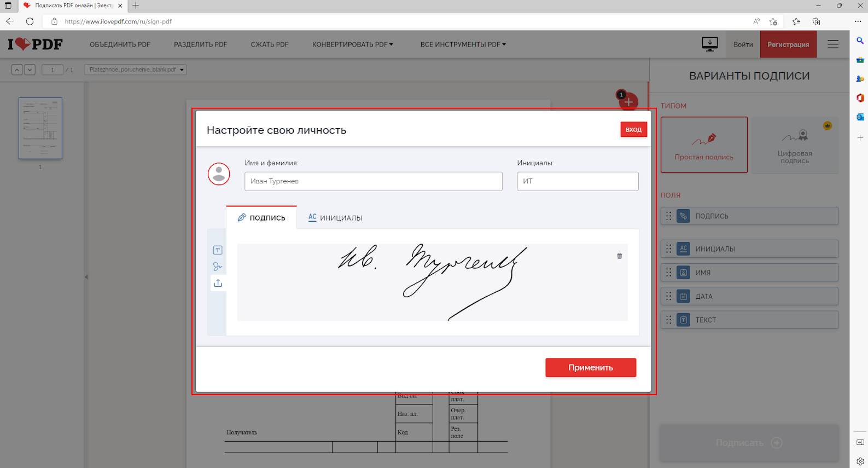This screenshot has width=868, height=468.
Task: Open the Platezhnoe_poruchenie_blank.pdf file dropdown
Action: pyautogui.click(x=136, y=70)
